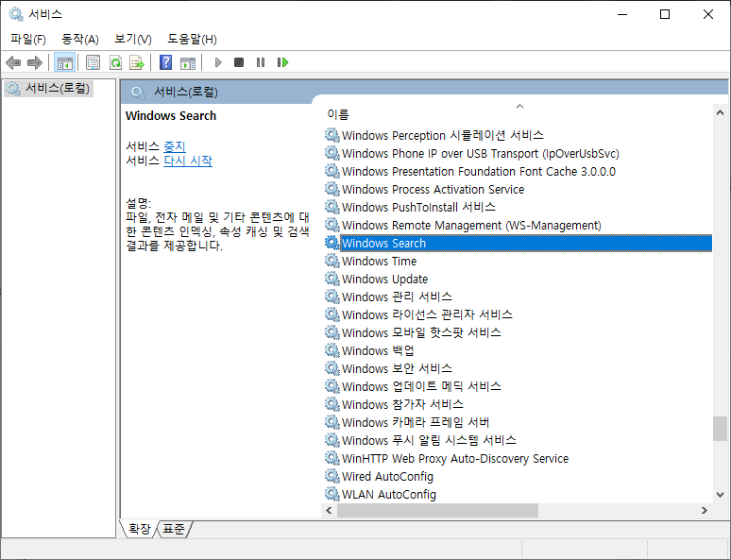
Task: Select Windows 백업 service name
Action: pos(378,350)
